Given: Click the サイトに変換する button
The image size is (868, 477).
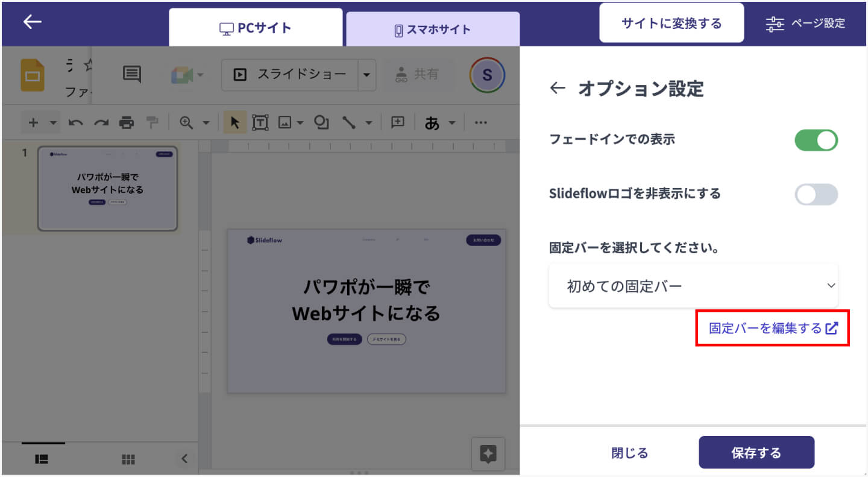Looking at the screenshot, I should click(671, 24).
